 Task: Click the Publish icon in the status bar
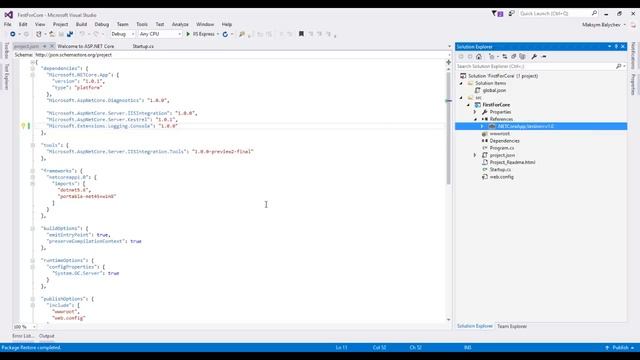click(607, 348)
